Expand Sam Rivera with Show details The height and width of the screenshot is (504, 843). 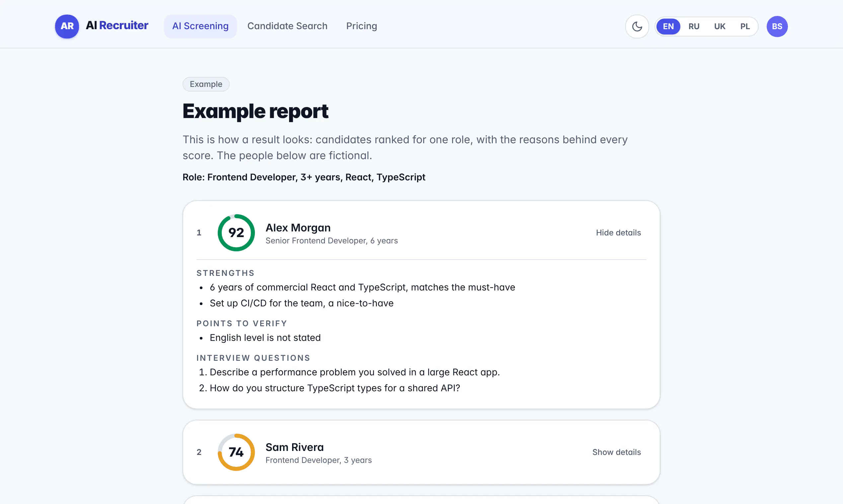pos(617,452)
